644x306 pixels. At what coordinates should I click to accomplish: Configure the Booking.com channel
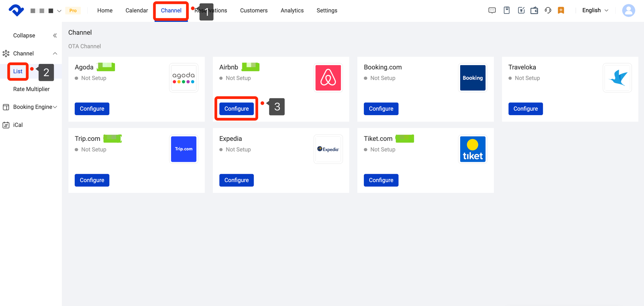[x=381, y=109]
